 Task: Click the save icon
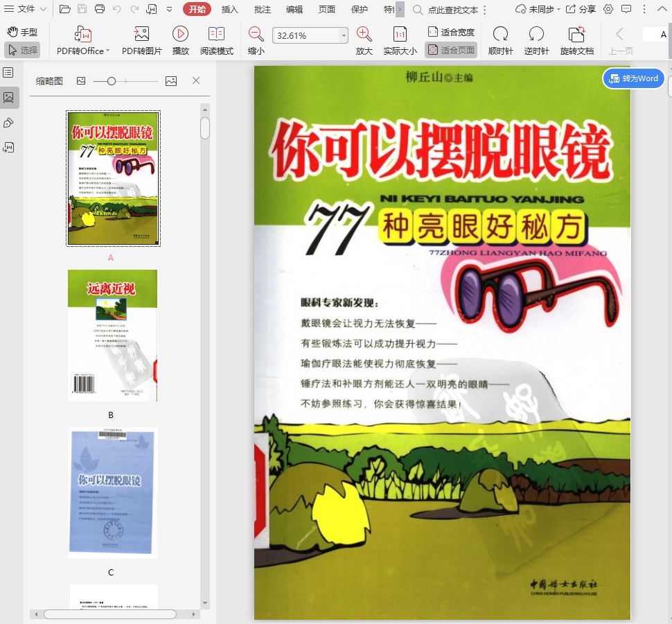pos(82,9)
